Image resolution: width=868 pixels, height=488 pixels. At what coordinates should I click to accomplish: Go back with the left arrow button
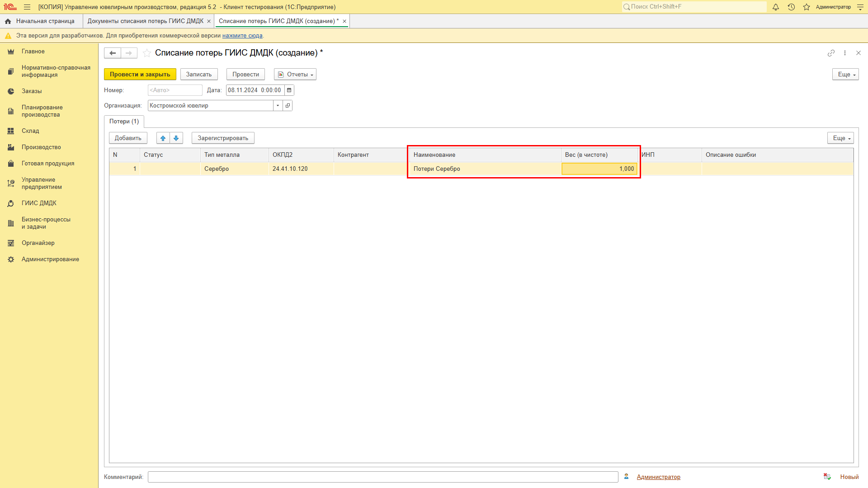pyautogui.click(x=113, y=53)
